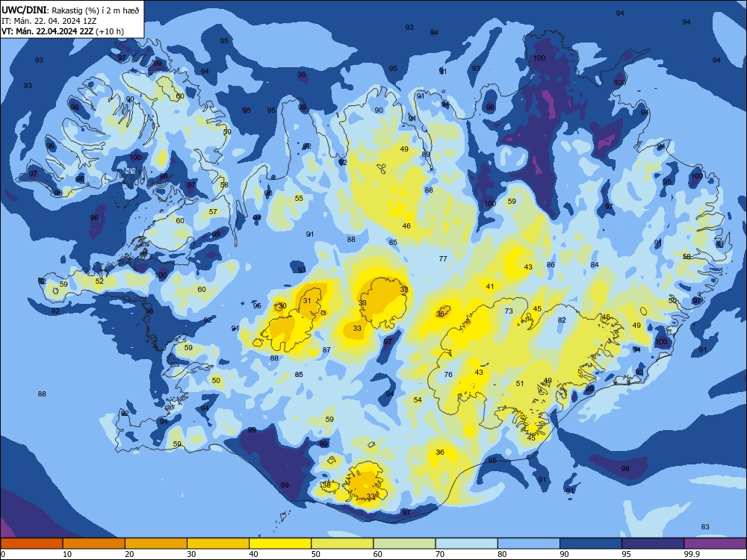Image resolution: width=747 pixels, height=560 pixels.
Task: Click the title 'UWC/DINI: Rakastig (%) í 2 m hæð'
Action: 70,10
